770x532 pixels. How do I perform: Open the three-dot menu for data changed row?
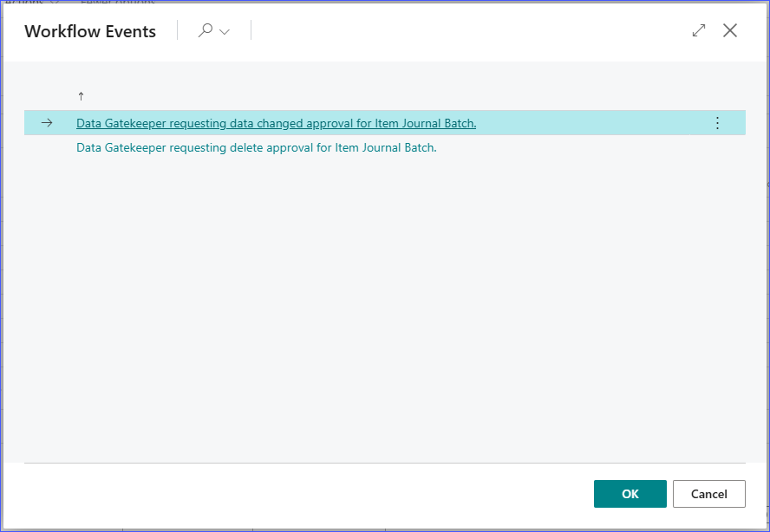[717, 123]
